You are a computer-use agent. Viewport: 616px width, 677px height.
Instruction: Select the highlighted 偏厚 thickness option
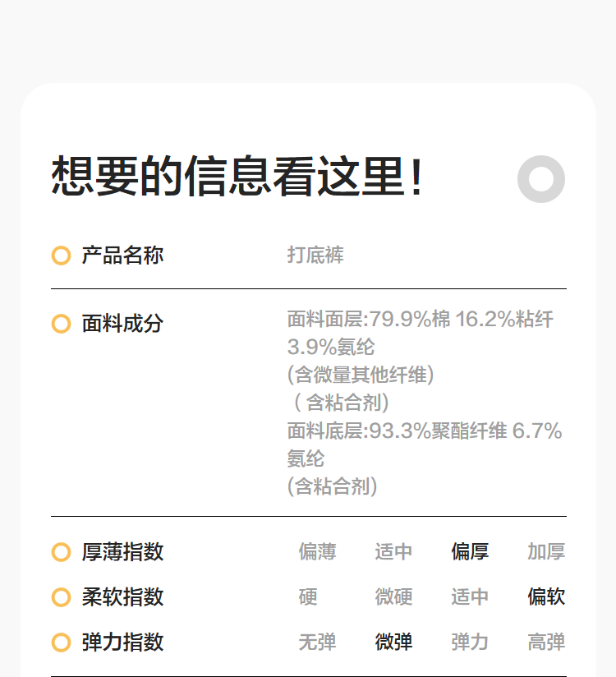pyautogui.click(x=470, y=552)
